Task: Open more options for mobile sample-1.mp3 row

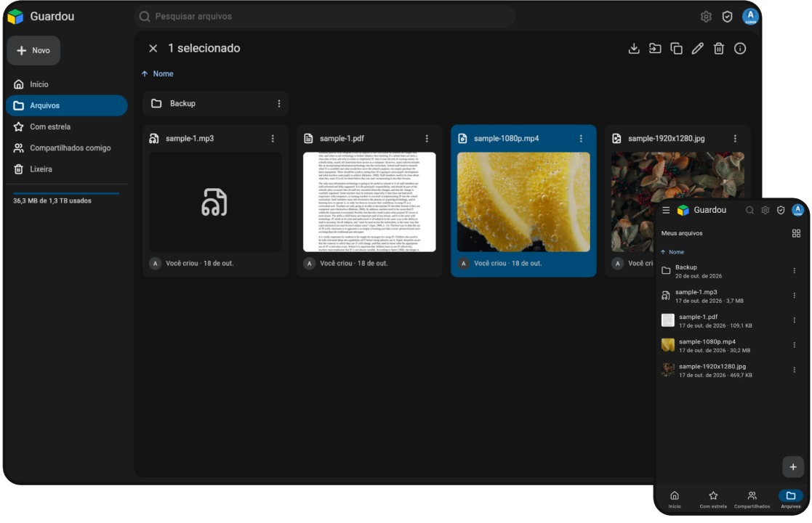Action: (795, 296)
